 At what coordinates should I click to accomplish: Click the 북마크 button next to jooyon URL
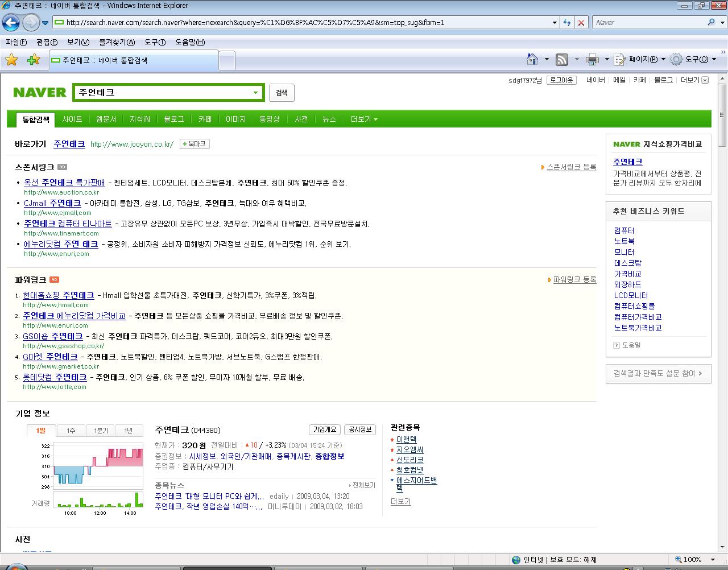click(195, 144)
